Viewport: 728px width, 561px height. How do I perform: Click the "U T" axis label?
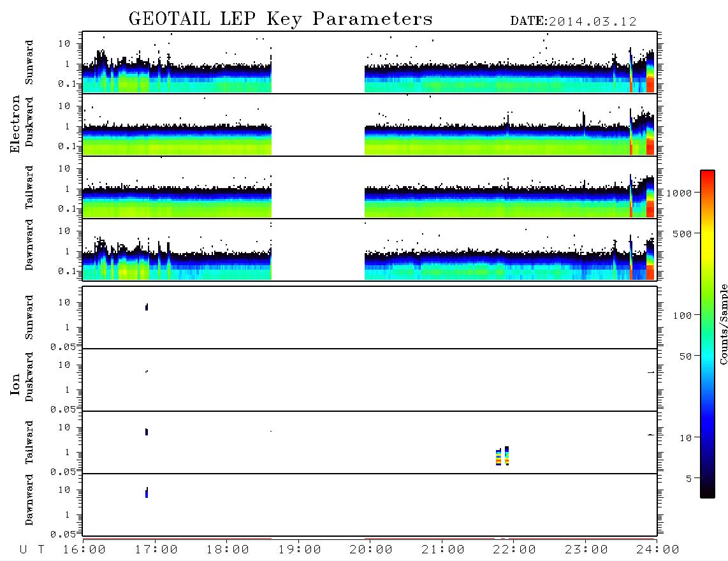coord(32,550)
